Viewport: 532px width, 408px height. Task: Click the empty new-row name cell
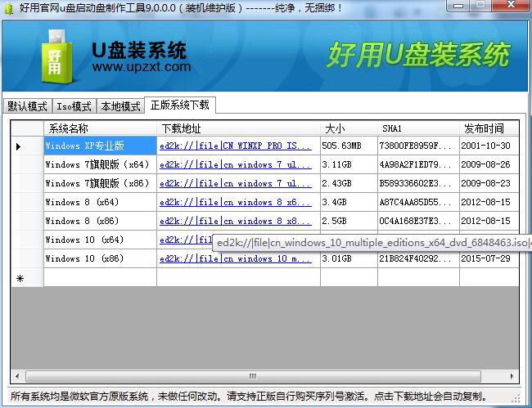[x=100, y=277]
